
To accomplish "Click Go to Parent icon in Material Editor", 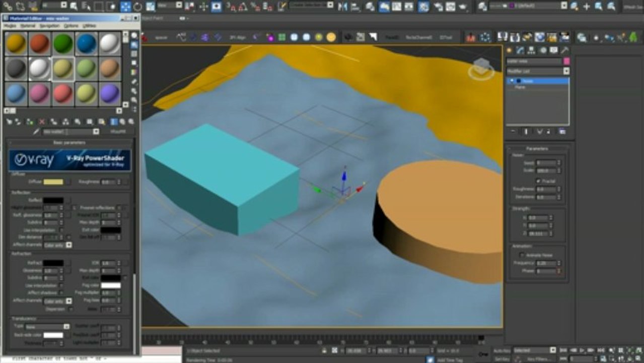I will coord(123,122).
